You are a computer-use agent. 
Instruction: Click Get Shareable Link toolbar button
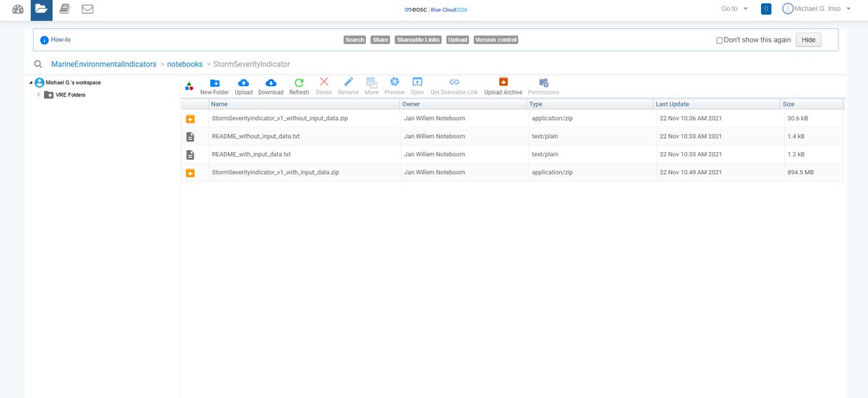(454, 86)
